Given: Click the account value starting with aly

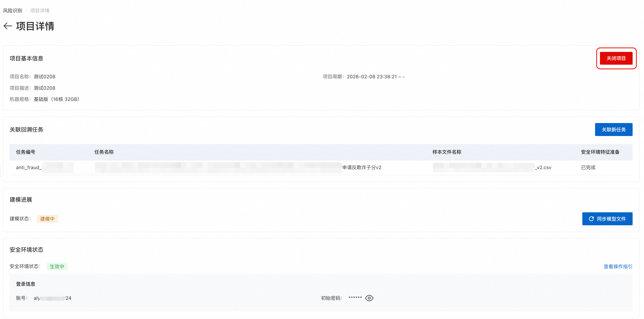Looking at the screenshot, I should 52,298.
